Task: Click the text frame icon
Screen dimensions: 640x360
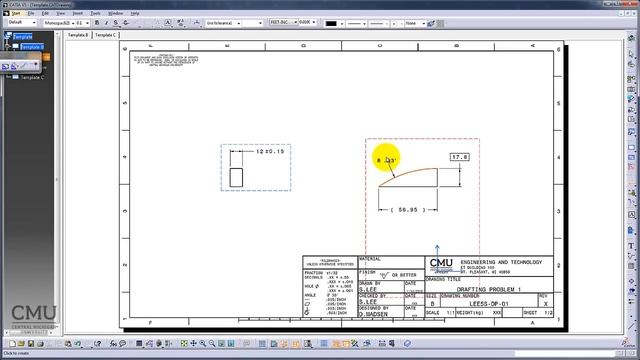Action: pos(168,23)
